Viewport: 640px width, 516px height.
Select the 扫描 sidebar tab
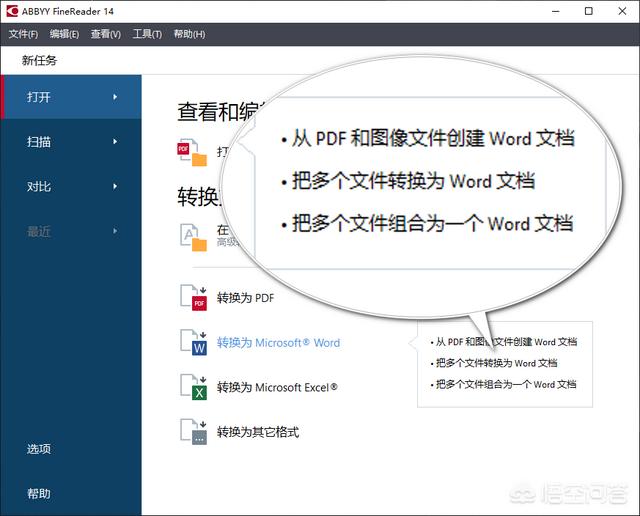click(71, 142)
